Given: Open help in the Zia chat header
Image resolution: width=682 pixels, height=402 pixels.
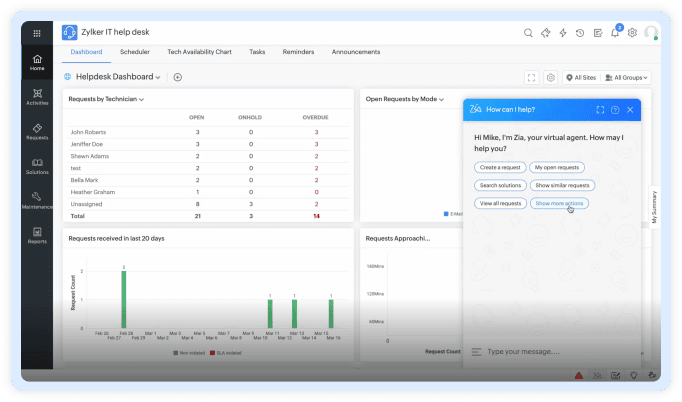Looking at the screenshot, I should click(615, 110).
